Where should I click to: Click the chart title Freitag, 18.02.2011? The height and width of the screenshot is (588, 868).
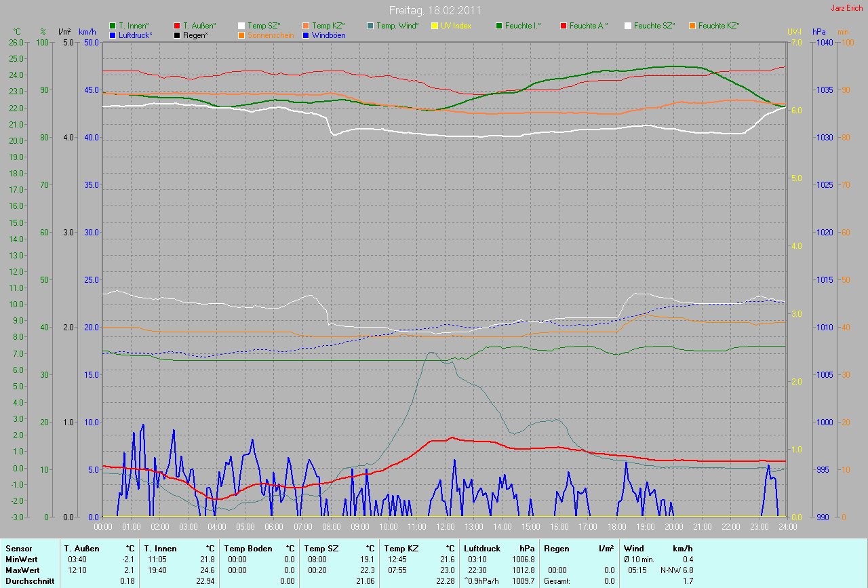coord(435,11)
